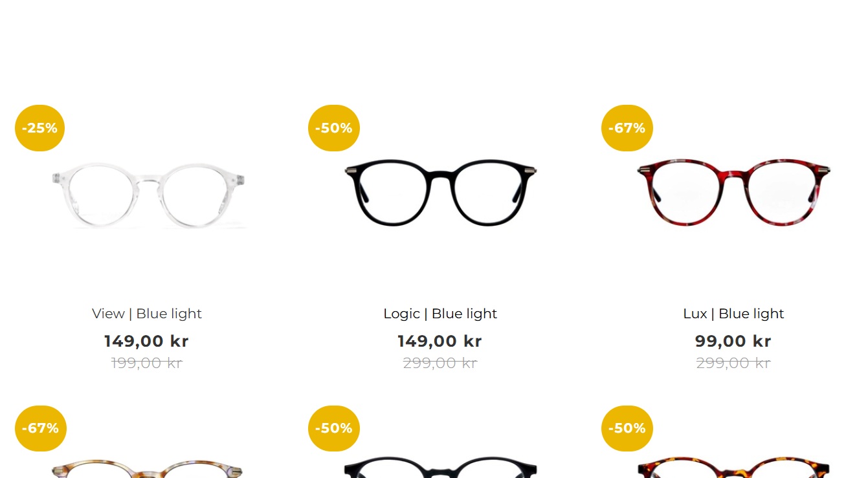Click the -50% badge on second-row right product
The image size is (868, 478).
[x=627, y=428]
